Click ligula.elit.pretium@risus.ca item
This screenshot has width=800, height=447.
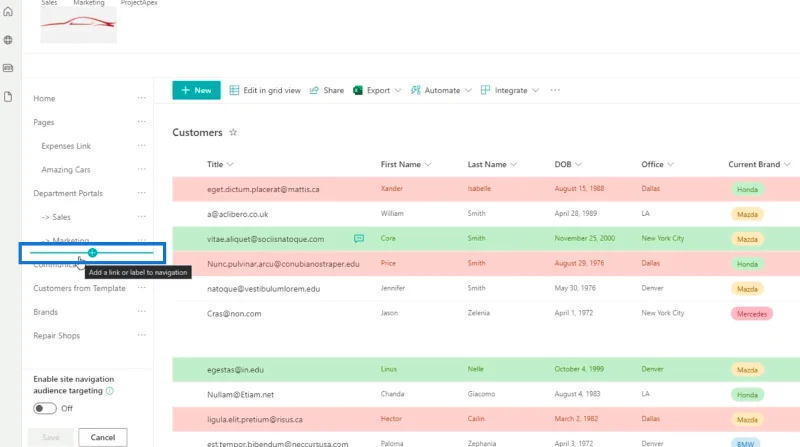pos(255,419)
